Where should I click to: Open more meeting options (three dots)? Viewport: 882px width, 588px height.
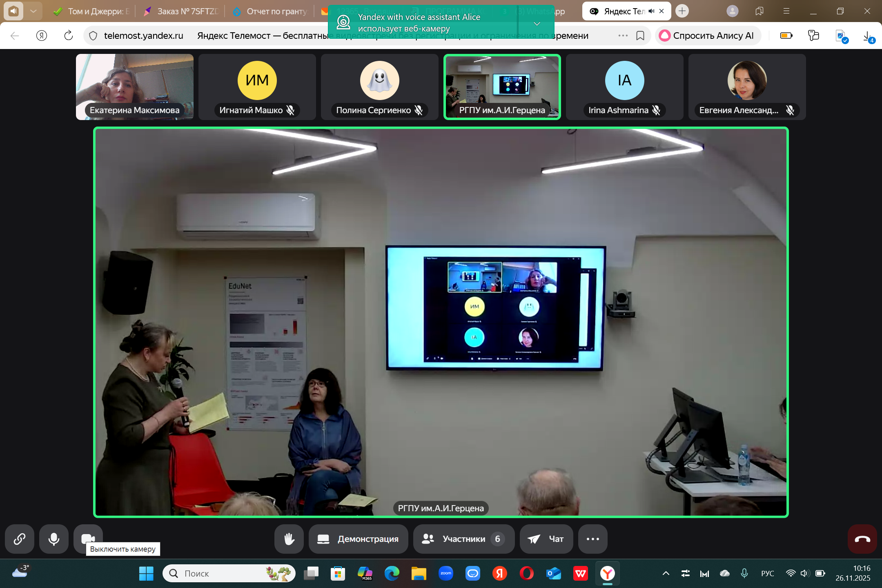[592, 539]
